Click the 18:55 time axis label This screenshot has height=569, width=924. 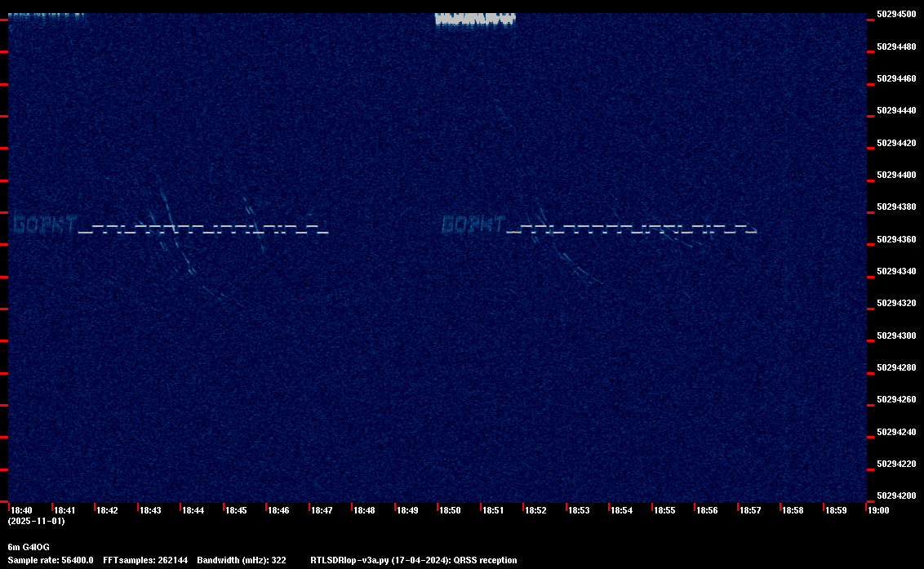click(x=664, y=510)
